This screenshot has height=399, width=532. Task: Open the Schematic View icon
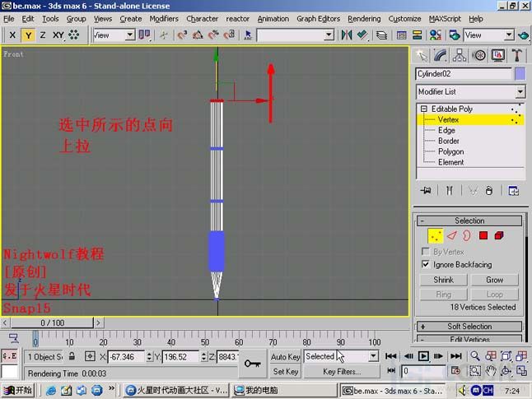(x=417, y=35)
